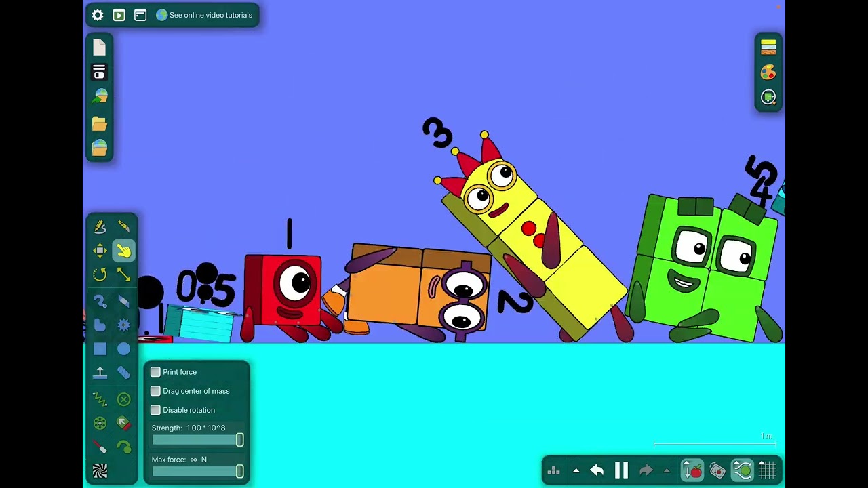Viewport: 868px width, 488px height.
Task: Undo the last action
Action: (x=597, y=470)
